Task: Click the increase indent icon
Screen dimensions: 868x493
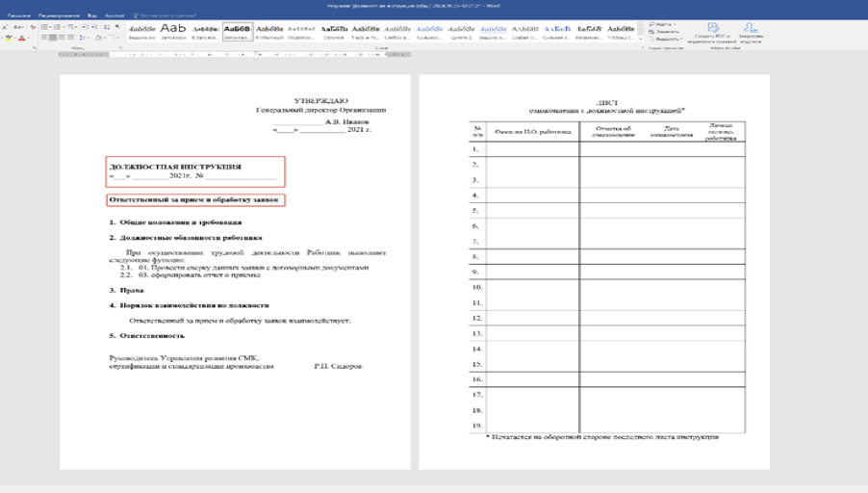Action: (x=94, y=28)
